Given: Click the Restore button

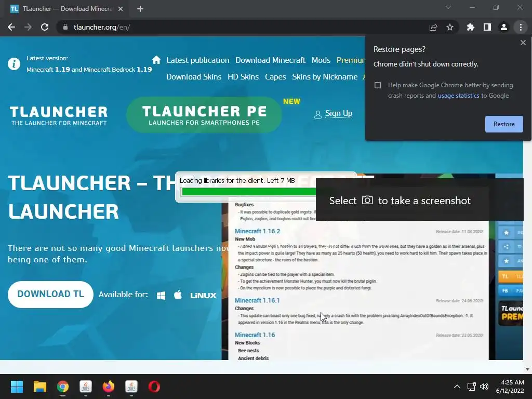Looking at the screenshot, I should [504, 124].
